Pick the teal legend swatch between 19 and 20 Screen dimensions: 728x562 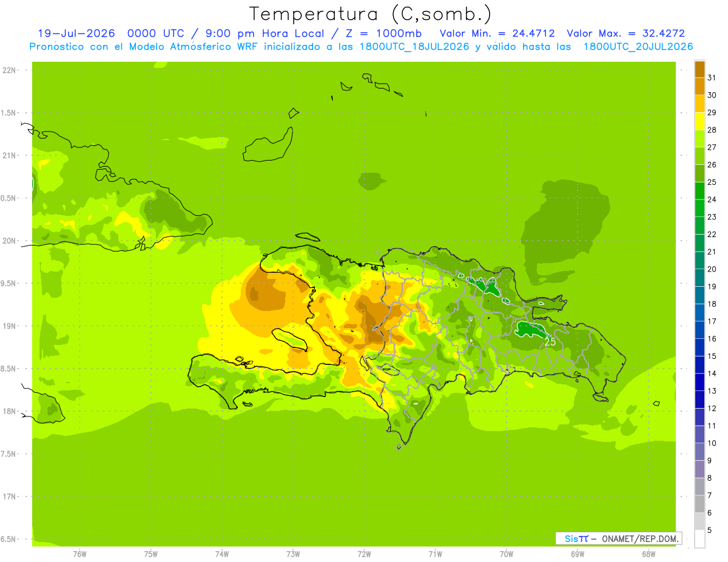pyautogui.click(x=699, y=278)
